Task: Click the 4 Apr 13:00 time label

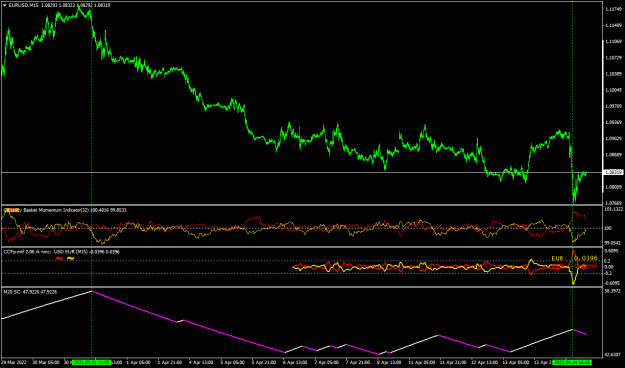Action: click(201, 362)
